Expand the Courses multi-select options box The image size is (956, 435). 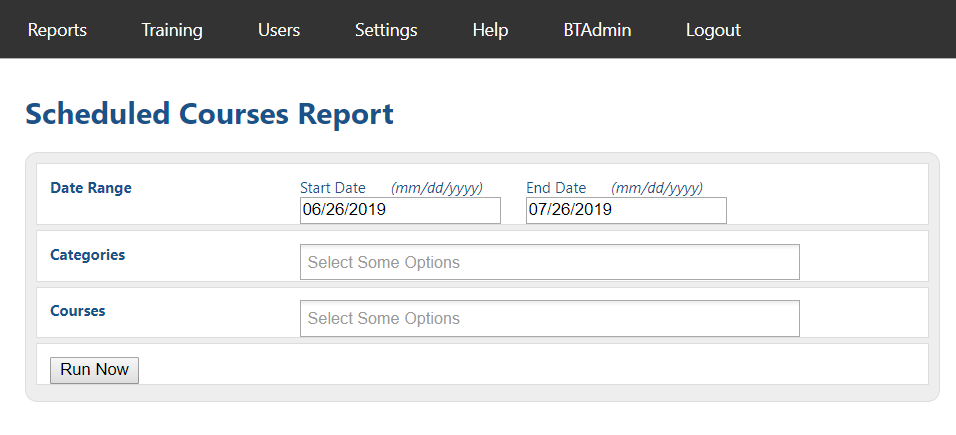[549, 318]
